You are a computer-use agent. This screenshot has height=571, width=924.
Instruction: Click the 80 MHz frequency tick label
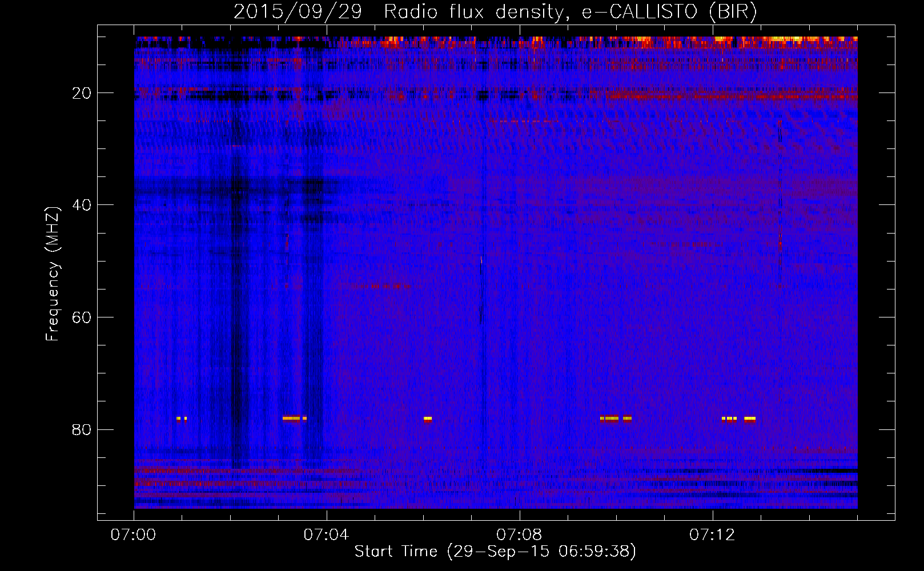pyautogui.click(x=82, y=429)
